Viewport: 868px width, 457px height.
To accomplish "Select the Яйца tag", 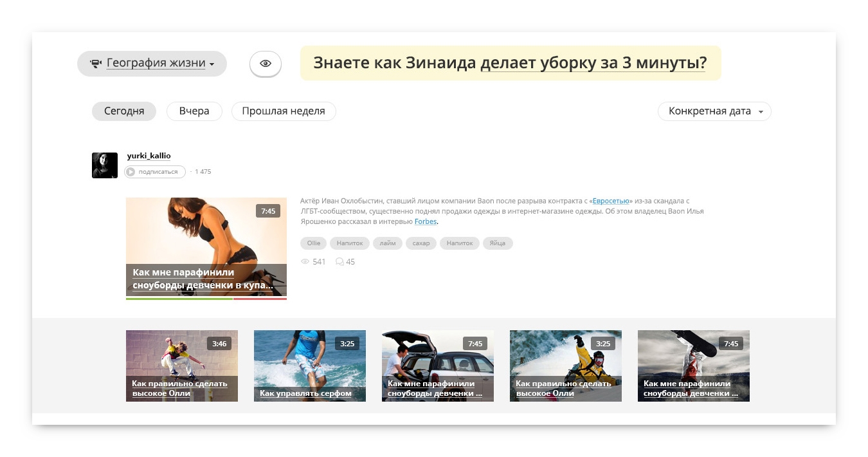I will point(498,243).
